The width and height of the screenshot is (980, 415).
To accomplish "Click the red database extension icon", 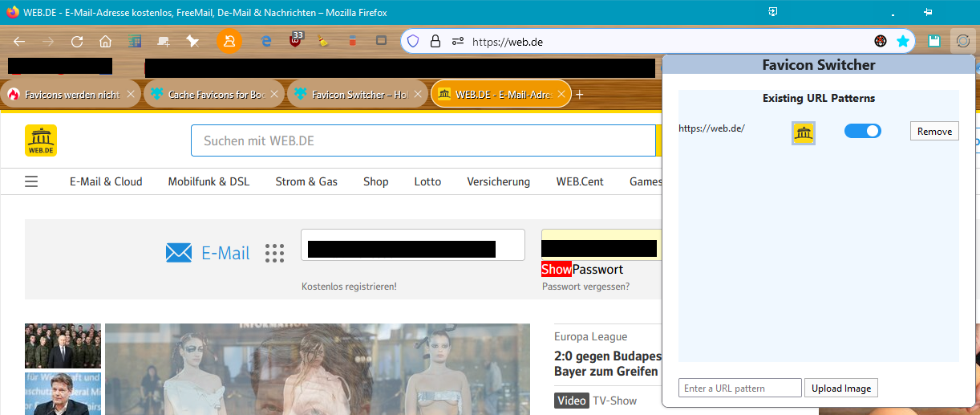I will tap(352, 41).
